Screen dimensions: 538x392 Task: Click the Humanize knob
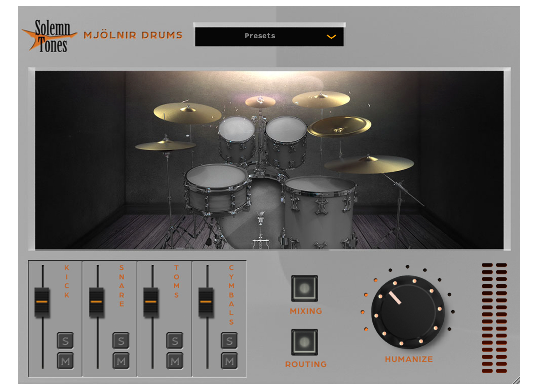408,312
